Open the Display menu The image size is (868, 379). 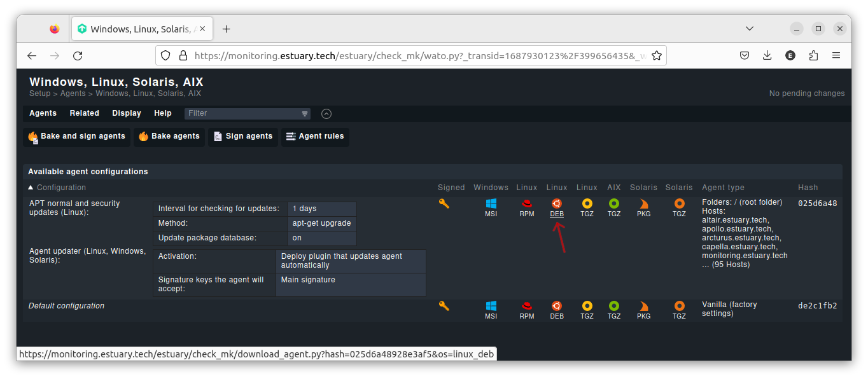pos(126,113)
